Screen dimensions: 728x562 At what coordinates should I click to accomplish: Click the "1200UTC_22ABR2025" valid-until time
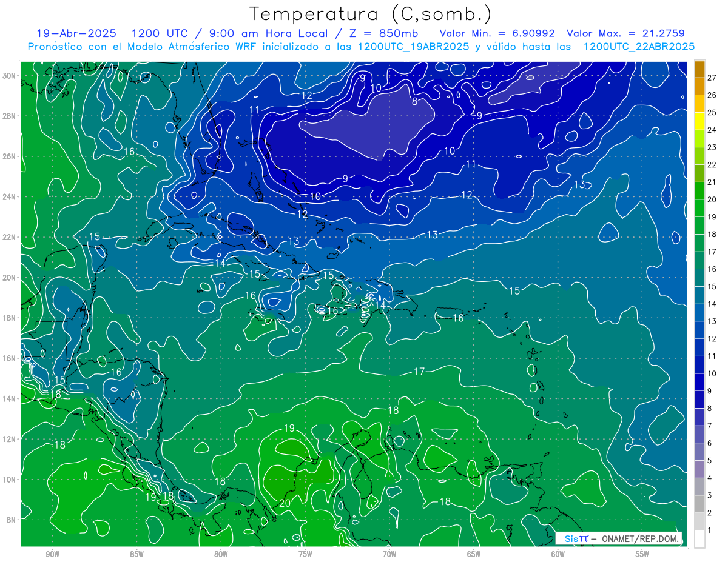(x=639, y=46)
